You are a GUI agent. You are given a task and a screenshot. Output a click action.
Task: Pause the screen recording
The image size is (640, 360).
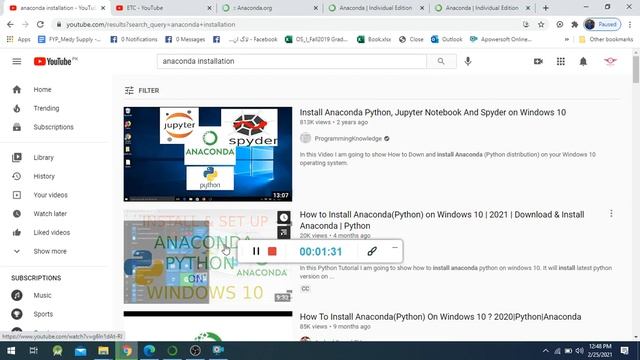256,251
